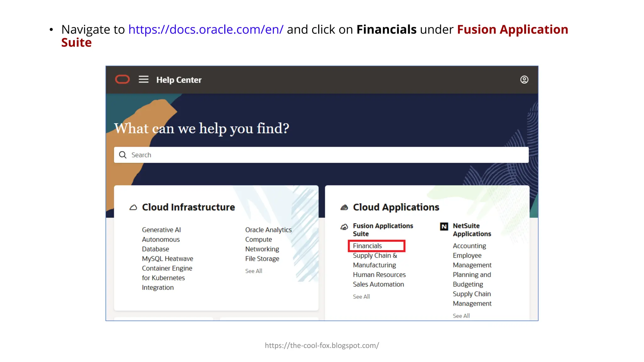
Task: Click the search magnifier icon
Action: pos(123,155)
